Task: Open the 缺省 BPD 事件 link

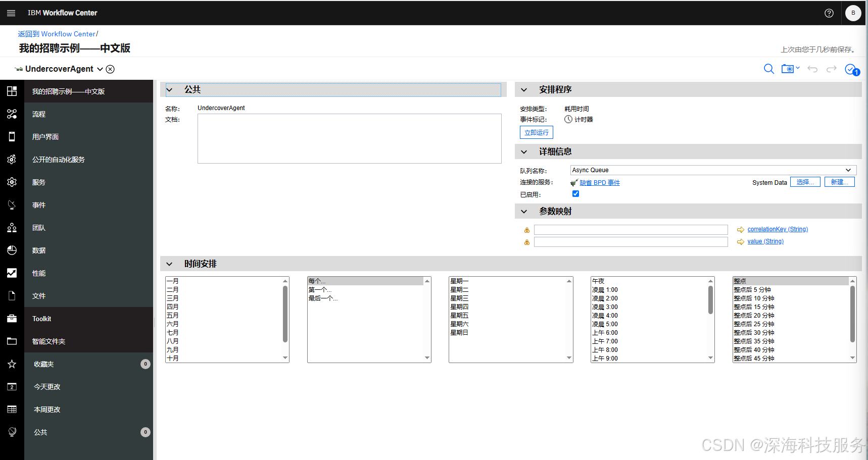Action: coord(600,183)
